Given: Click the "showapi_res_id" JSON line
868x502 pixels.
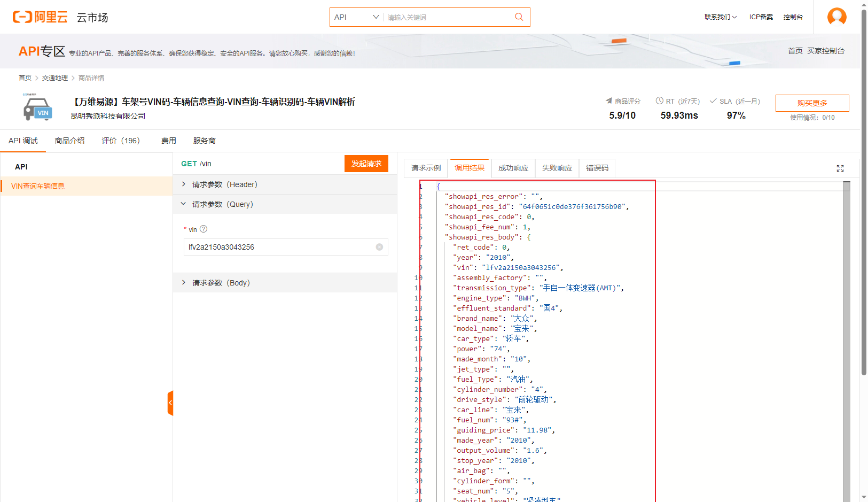Looking at the screenshot, I should pos(536,206).
